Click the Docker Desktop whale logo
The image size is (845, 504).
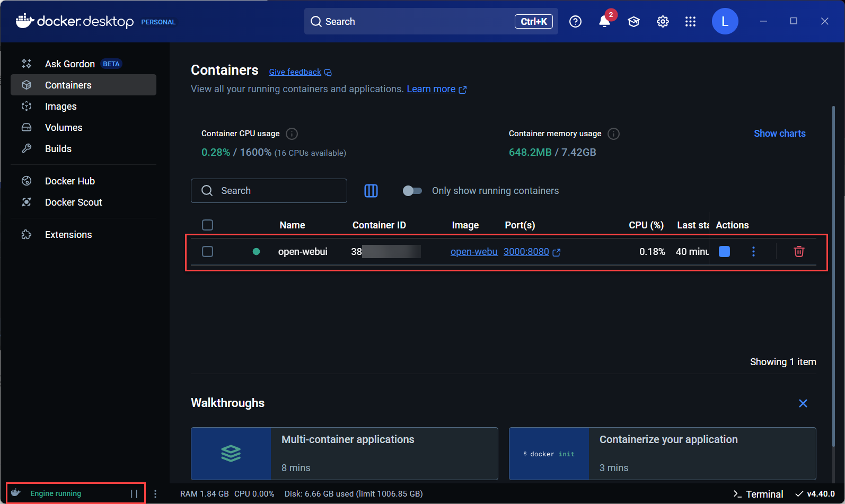(x=25, y=21)
